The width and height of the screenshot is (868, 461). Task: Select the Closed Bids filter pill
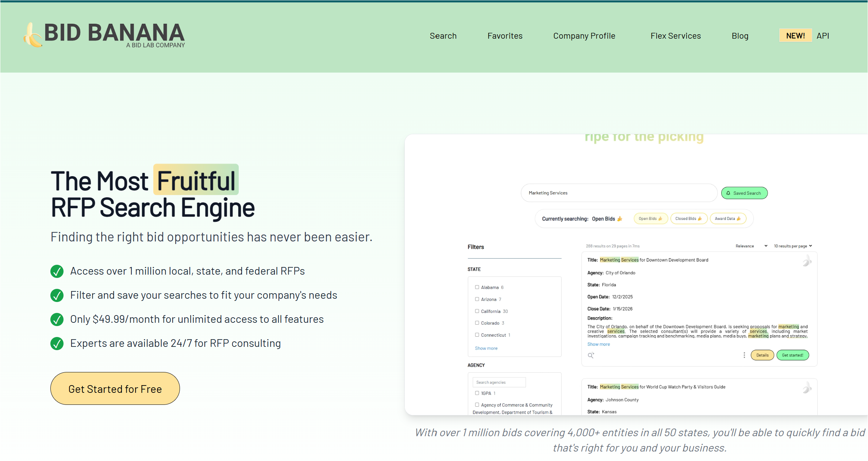pos(688,219)
